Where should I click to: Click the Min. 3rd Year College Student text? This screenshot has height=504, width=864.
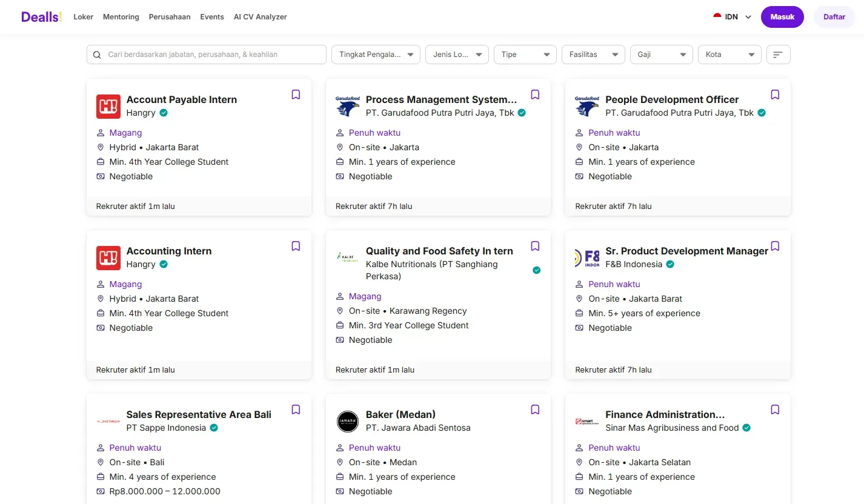(x=409, y=325)
